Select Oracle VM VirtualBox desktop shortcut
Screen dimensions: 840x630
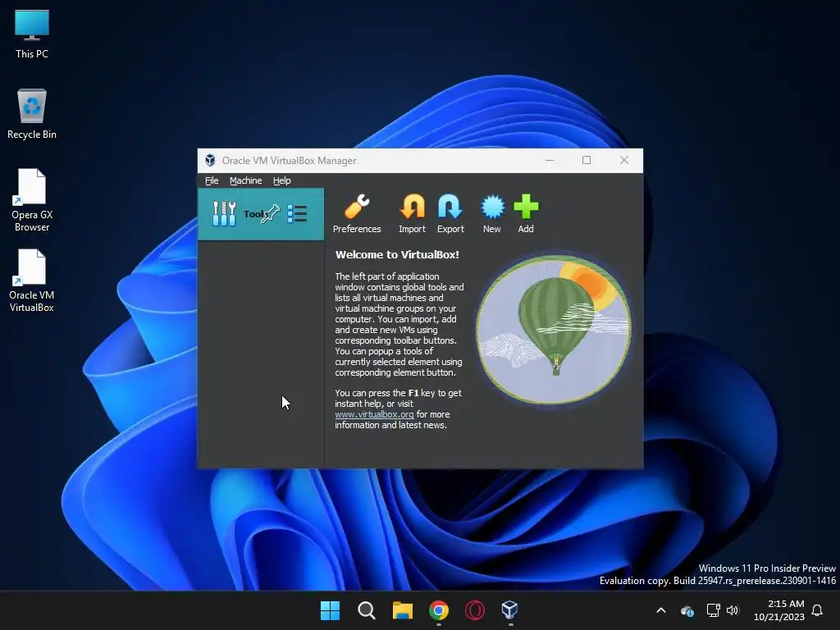pyautogui.click(x=32, y=281)
